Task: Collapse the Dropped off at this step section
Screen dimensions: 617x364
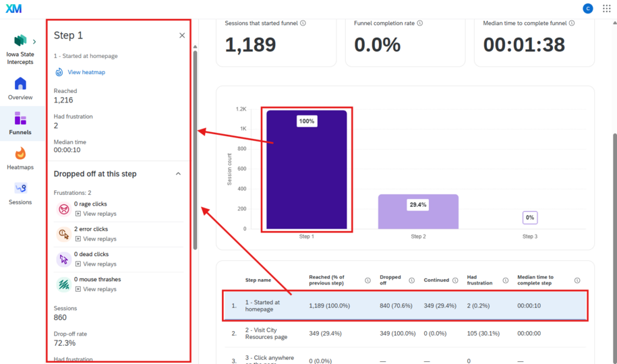Action: click(x=178, y=173)
